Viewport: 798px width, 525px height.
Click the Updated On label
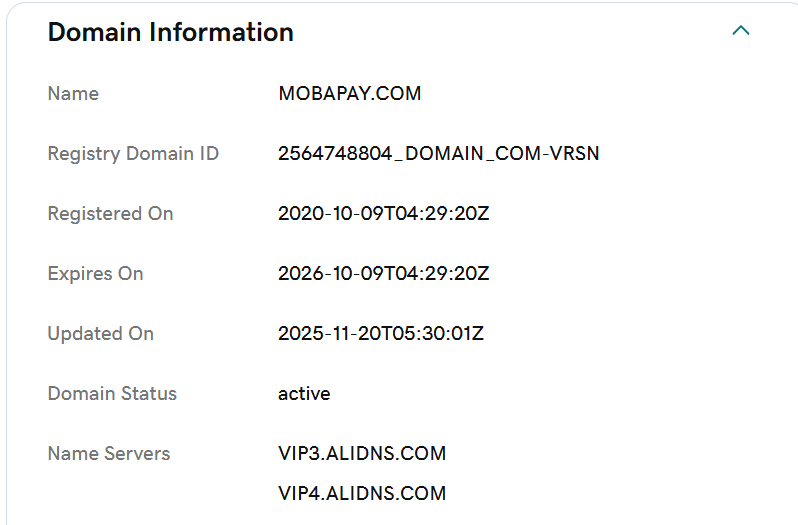click(100, 334)
